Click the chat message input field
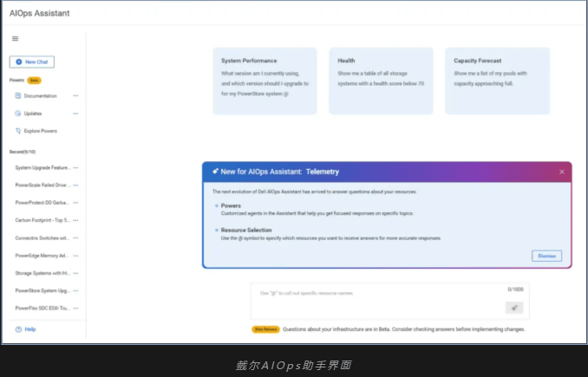This screenshot has width=588, height=377. 373,295
